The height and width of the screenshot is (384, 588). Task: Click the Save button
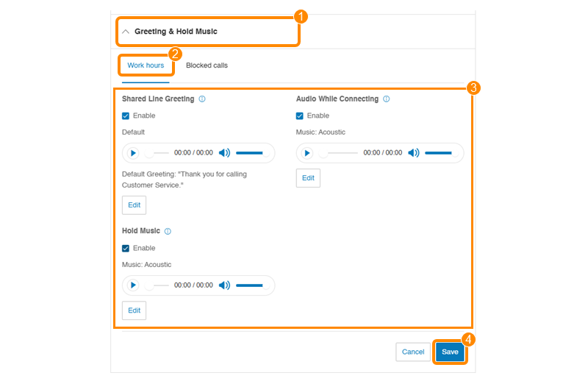pos(450,352)
